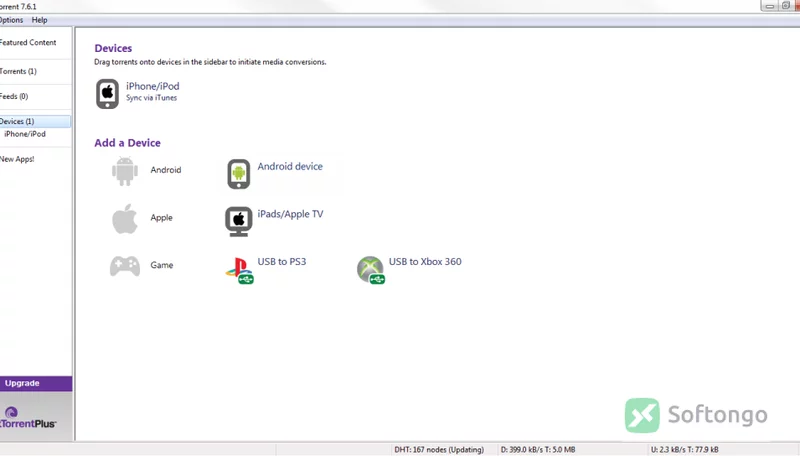Screen dimensions: 800x456
Task: Add iPads/Apple TV device link
Action: [x=290, y=214]
